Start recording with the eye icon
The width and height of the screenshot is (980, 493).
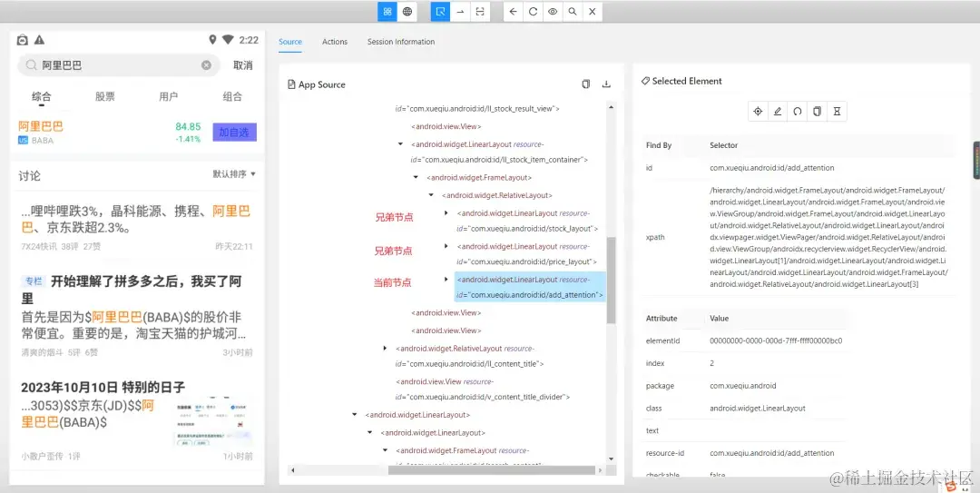coord(553,11)
